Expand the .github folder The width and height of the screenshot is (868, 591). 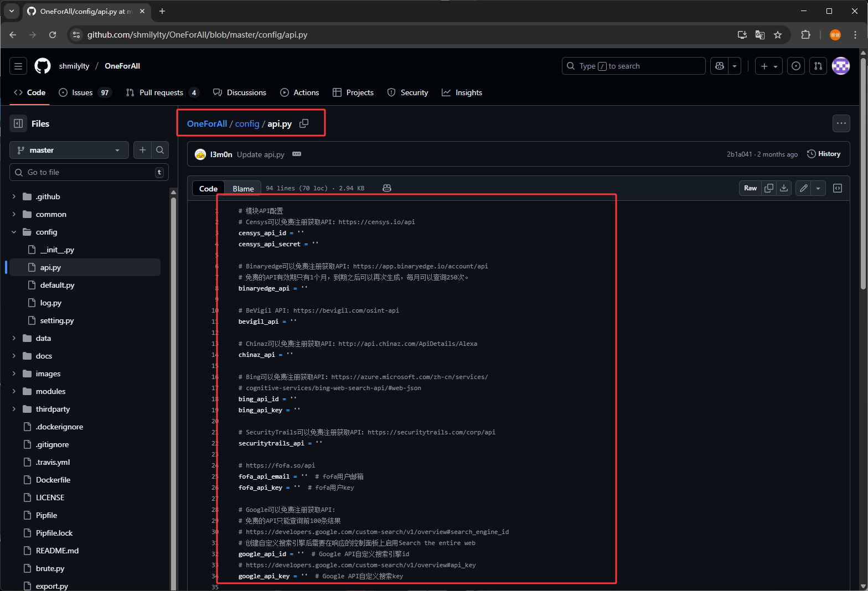click(14, 196)
